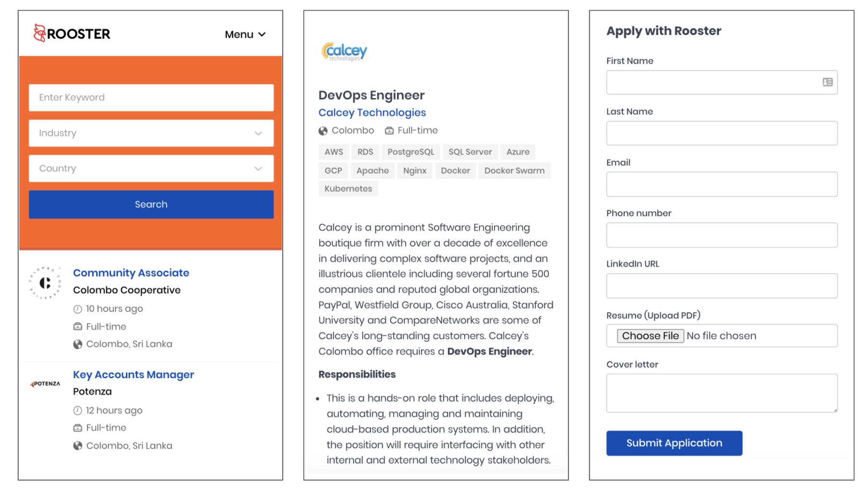868x492 pixels.
Task: Click the Calcey Technologies logo
Action: 344,51
